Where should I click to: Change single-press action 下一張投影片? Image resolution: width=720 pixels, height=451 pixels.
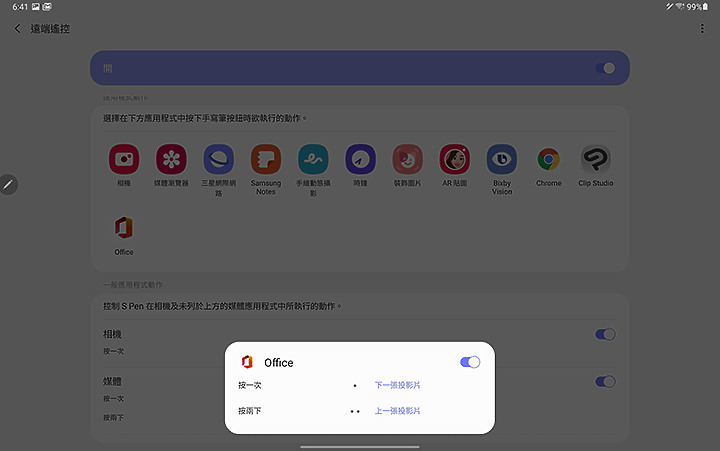(397, 385)
